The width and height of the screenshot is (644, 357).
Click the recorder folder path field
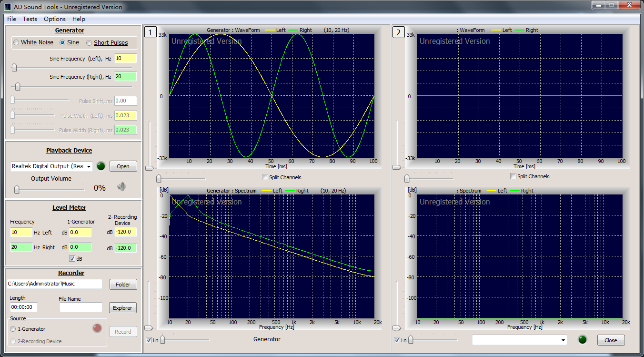[x=55, y=284]
